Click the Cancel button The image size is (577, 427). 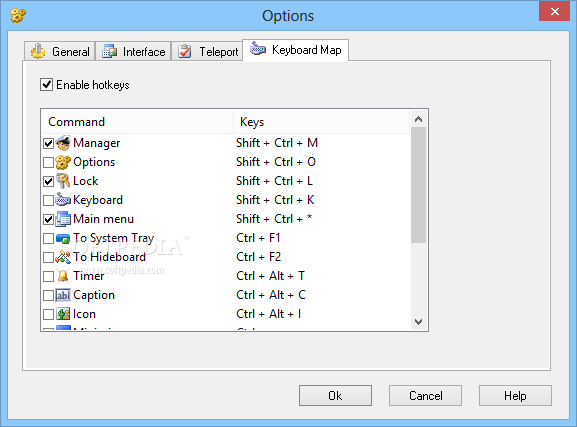[425, 396]
